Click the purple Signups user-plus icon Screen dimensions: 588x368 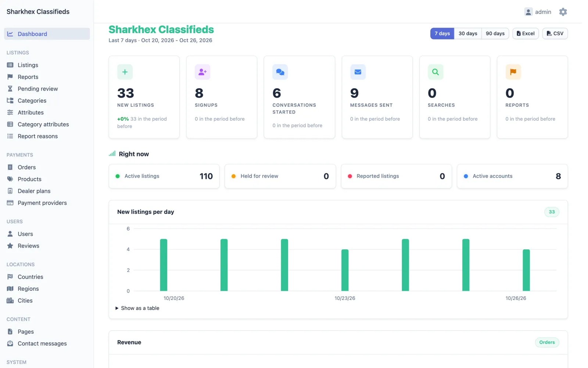(202, 72)
